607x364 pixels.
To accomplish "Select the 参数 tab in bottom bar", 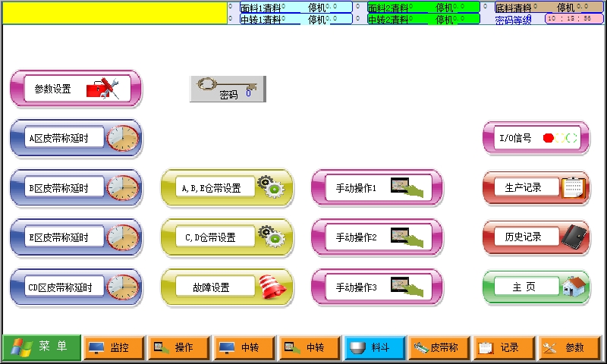I will 569,347.
